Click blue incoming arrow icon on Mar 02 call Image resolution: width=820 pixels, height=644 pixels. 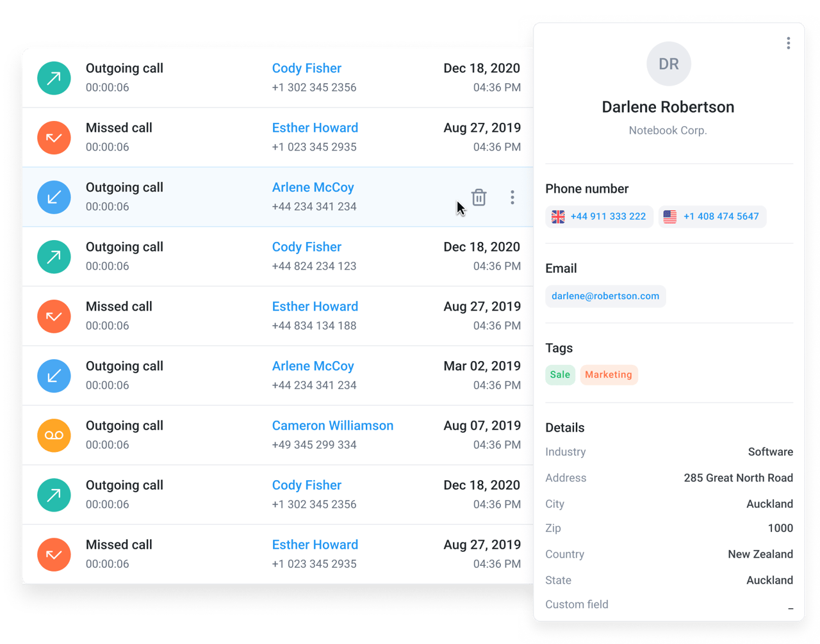[54, 376]
